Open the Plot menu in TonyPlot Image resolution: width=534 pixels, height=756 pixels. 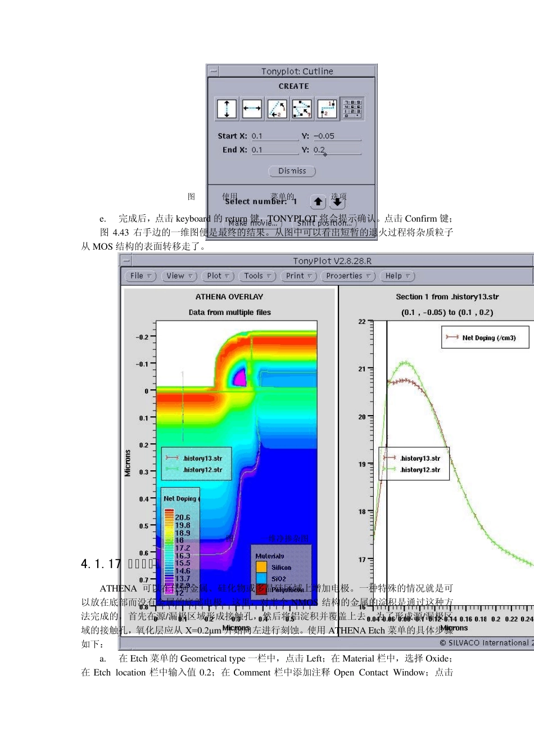click(x=218, y=276)
